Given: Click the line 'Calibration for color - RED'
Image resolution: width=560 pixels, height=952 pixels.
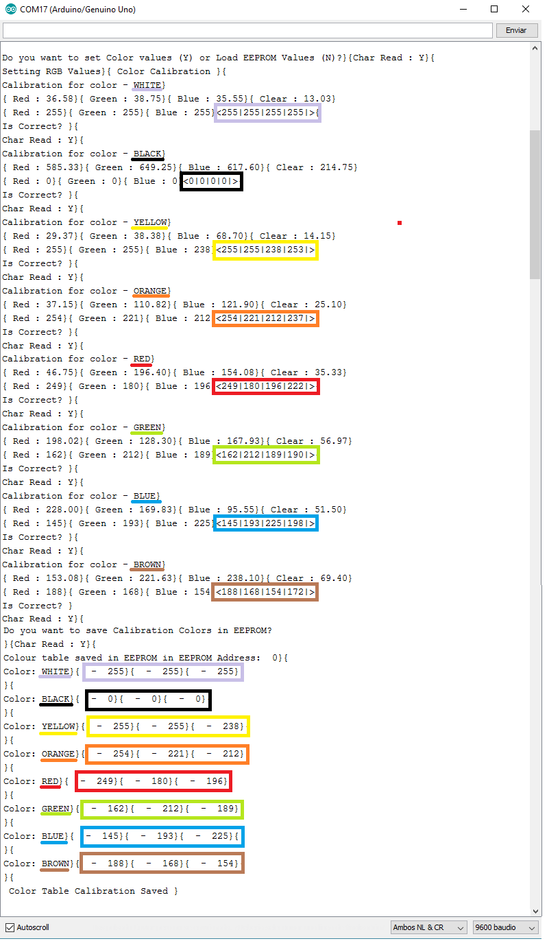Looking at the screenshot, I should pyautogui.click(x=78, y=359).
